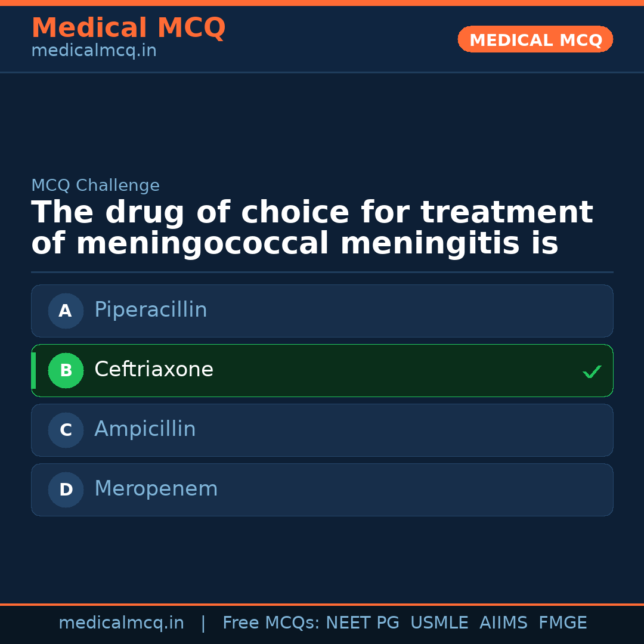Click the green checkmark beside Ceftriaxone

click(x=592, y=371)
